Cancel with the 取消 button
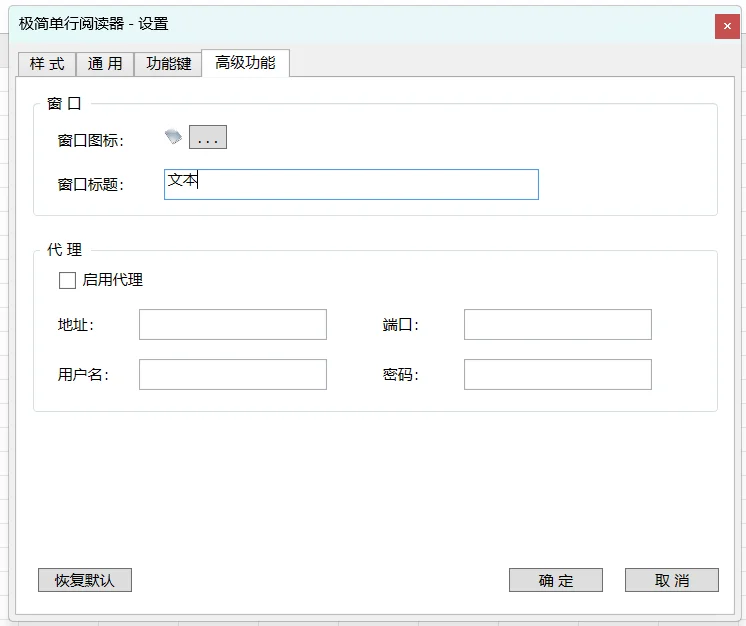 [672, 580]
